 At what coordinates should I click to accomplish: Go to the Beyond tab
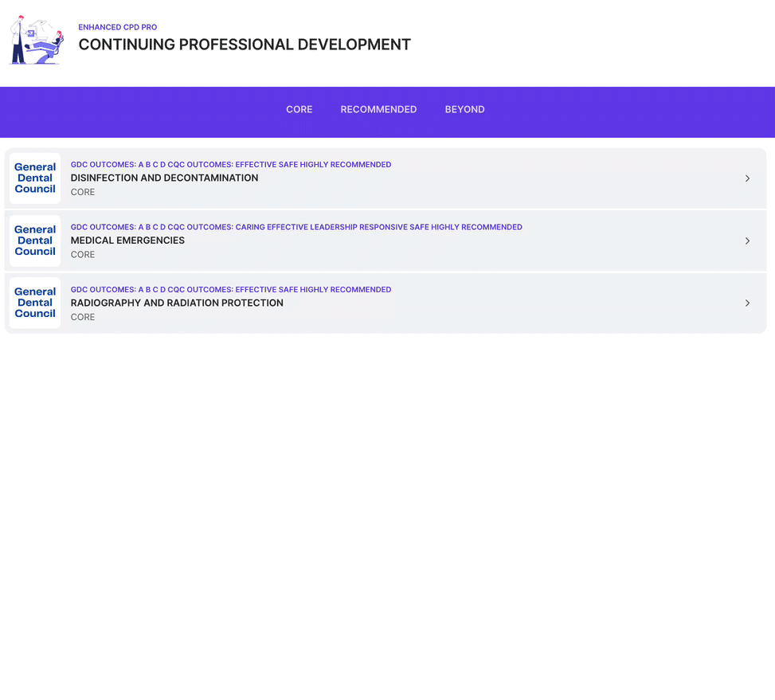pos(464,110)
